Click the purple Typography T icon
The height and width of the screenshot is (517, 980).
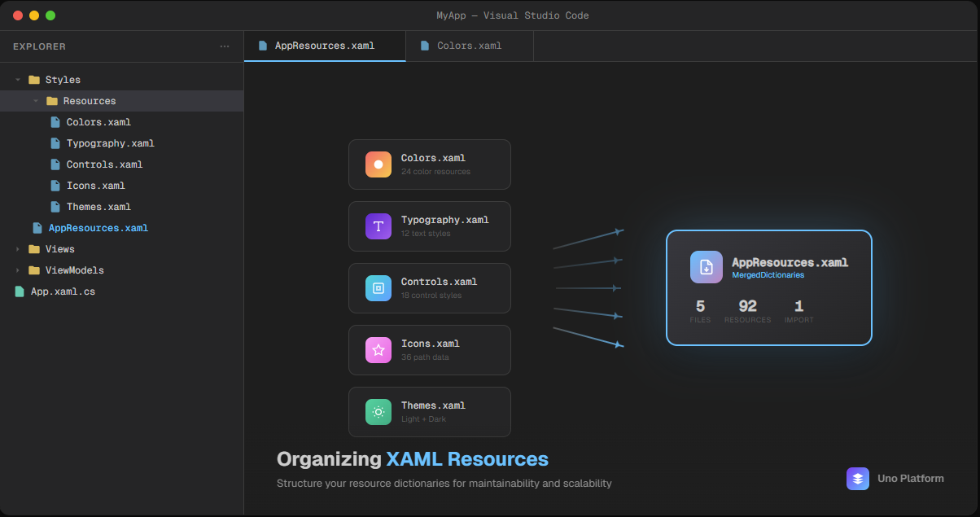click(378, 226)
